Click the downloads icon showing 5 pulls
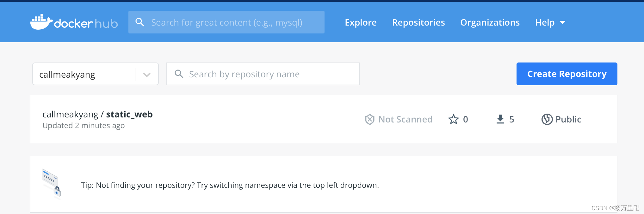The width and height of the screenshot is (644, 214). 500,119
